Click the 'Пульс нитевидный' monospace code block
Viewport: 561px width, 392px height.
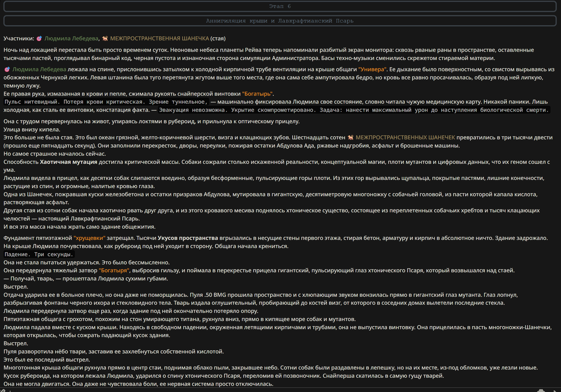106,102
